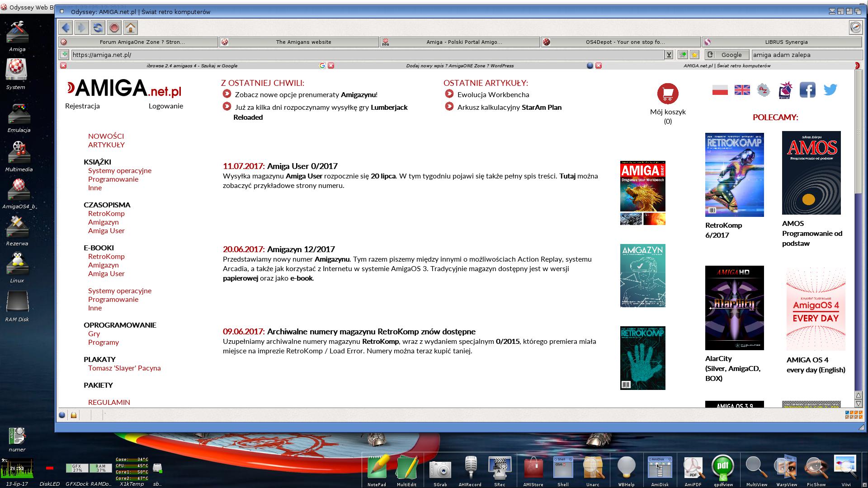
Task: Open the Multimedia desktop icon
Action: (x=19, y=152)
